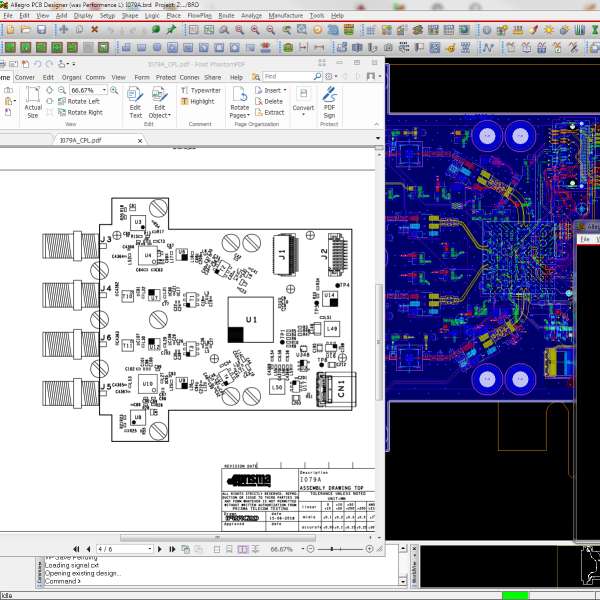Open Edit Object dropdown in Foxit
Screen dimensions: 600x600
(160, 103)
